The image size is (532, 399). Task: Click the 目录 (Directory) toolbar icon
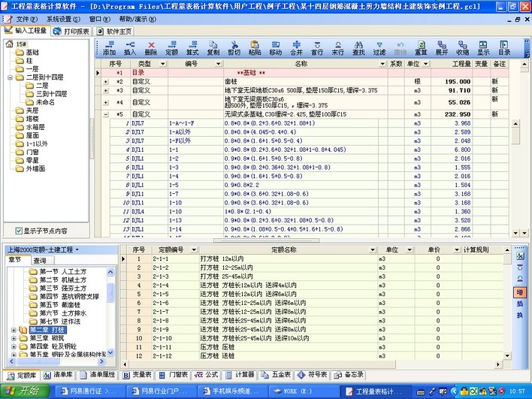(x=504, y=48)
